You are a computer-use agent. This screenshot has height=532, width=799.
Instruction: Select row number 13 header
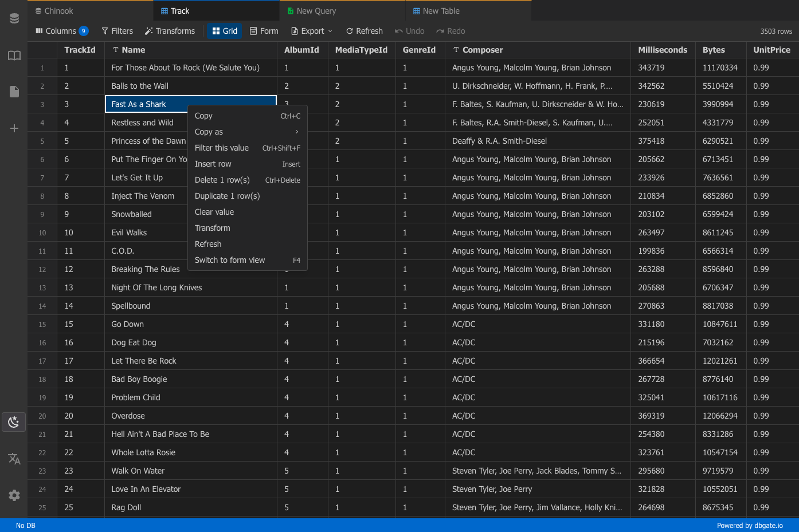42,287
